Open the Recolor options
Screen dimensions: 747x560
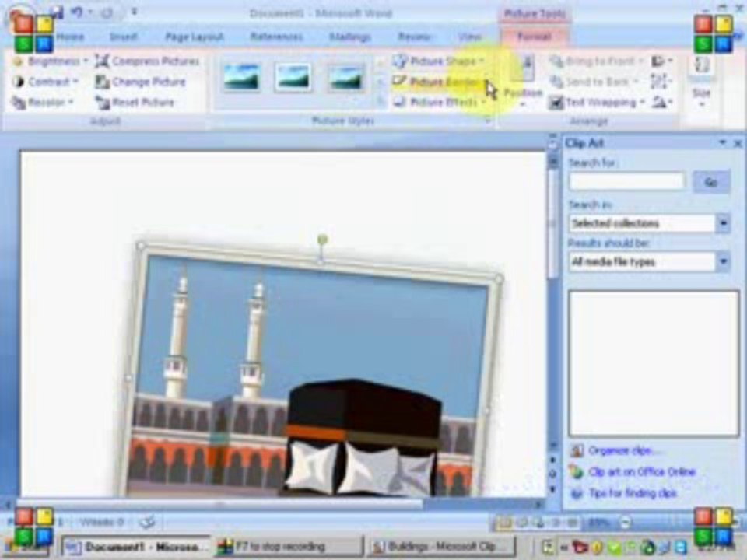click(43, 103)
